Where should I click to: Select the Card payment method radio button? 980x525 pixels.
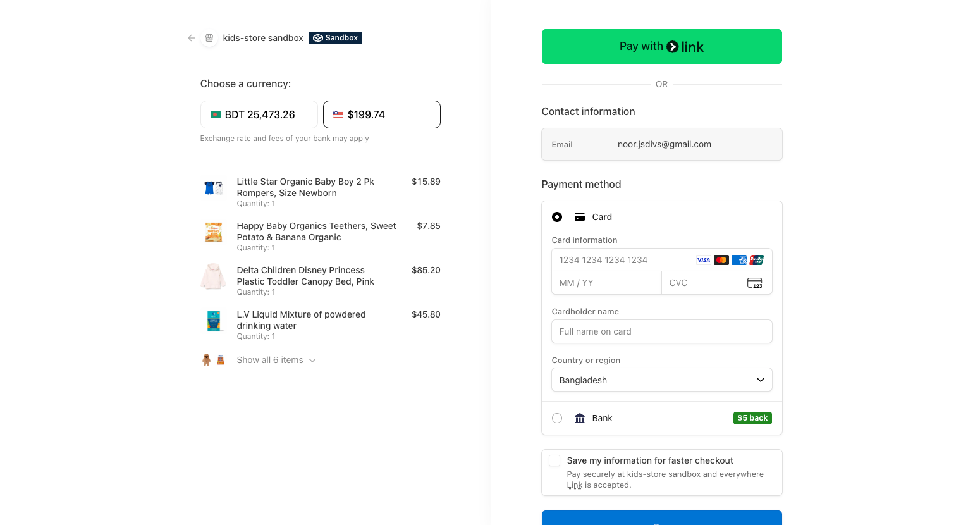click(x=557, y=217)
